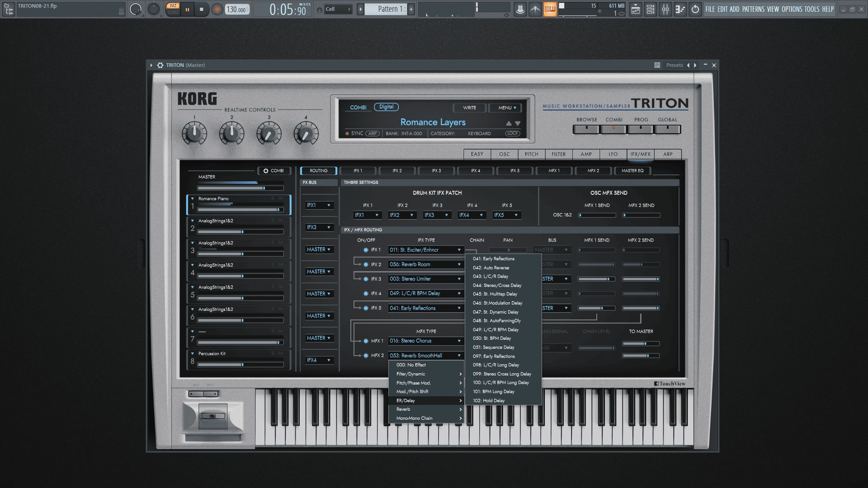Click realtime control knob 1
The height and width of the screenshot is (488, 868).
click(x=194, y=134)
